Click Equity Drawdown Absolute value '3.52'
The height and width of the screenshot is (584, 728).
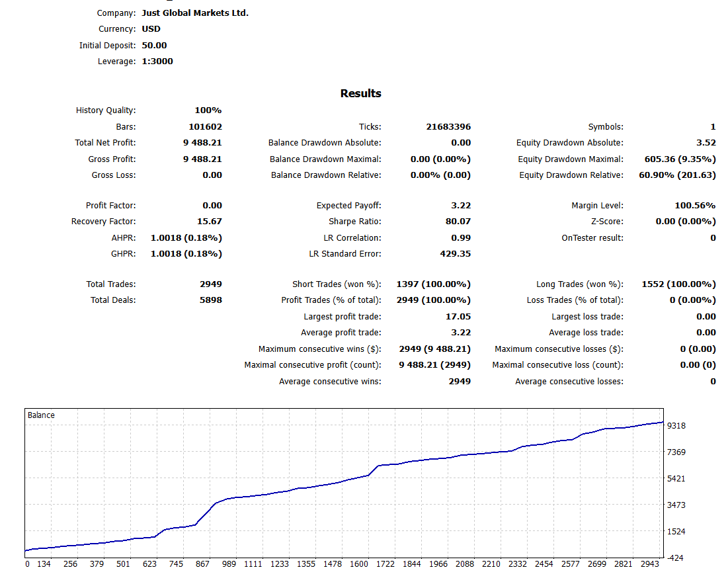point(706,142)
